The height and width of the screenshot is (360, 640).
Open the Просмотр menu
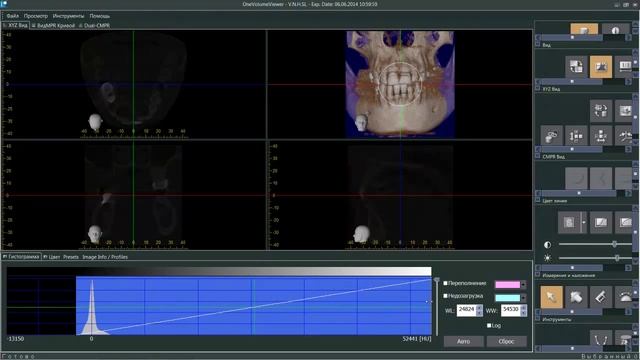[x=36, y=16]
